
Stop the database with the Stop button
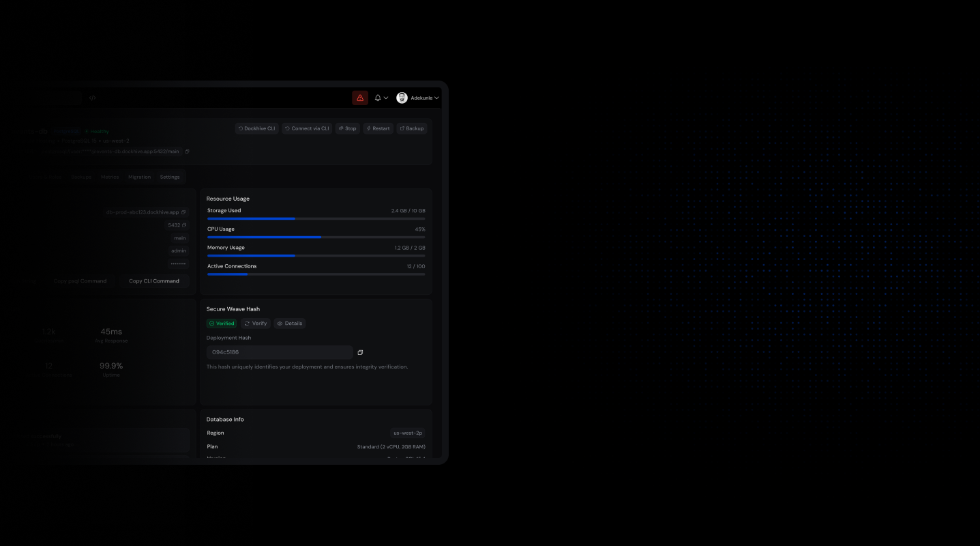coord(348,128)
